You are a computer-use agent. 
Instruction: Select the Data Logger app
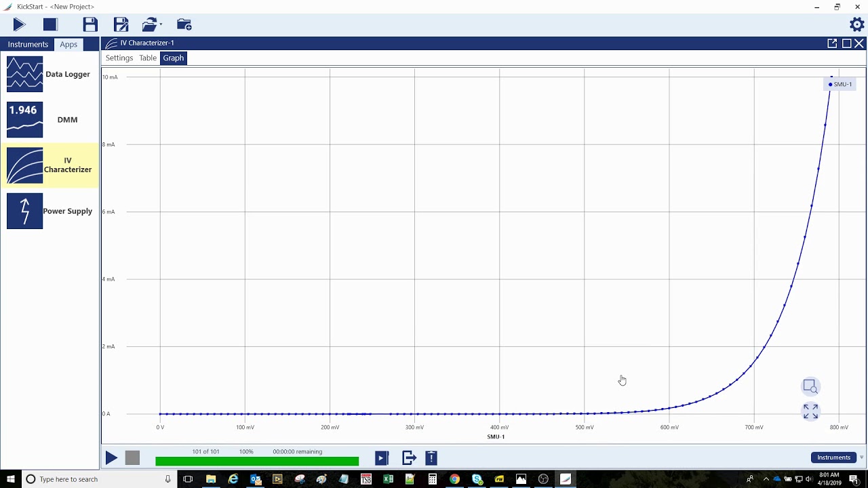tap(50, 75)
